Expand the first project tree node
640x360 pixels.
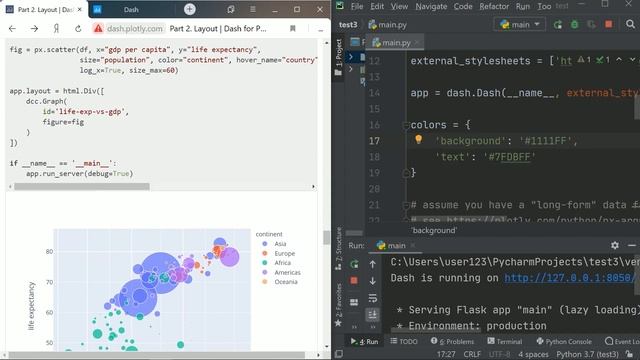click(351, 56)
